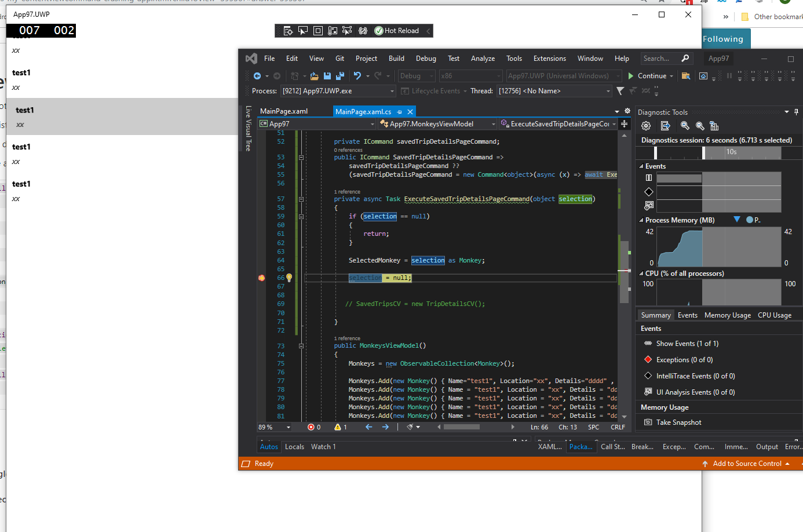Open Diagnostic Tools settings gear

coord(646,126)
